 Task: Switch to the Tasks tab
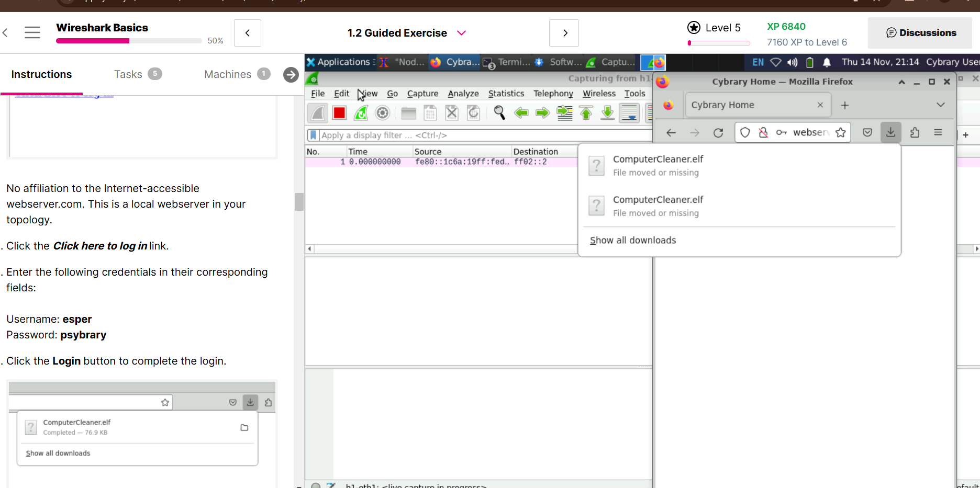(x=128, y=74)
